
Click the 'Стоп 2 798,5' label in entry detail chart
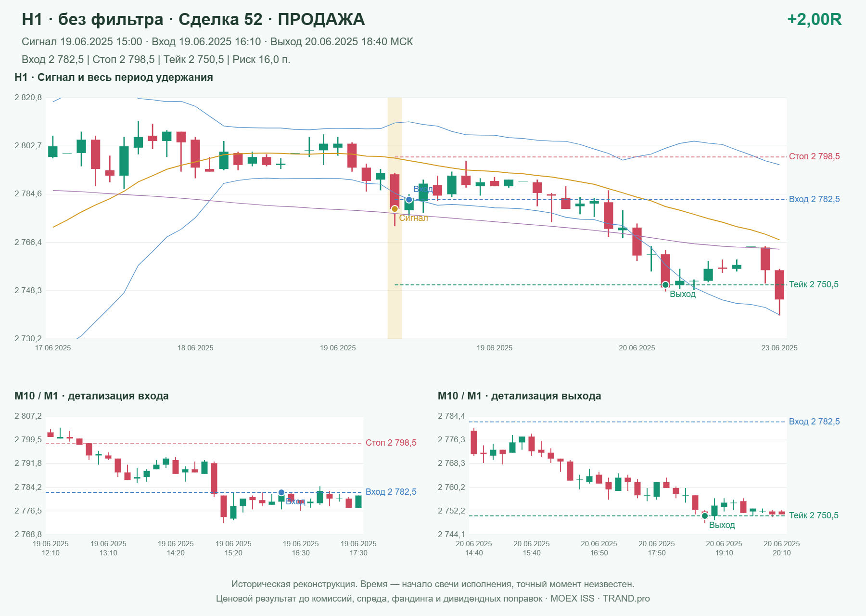click(x=391, y=443)
